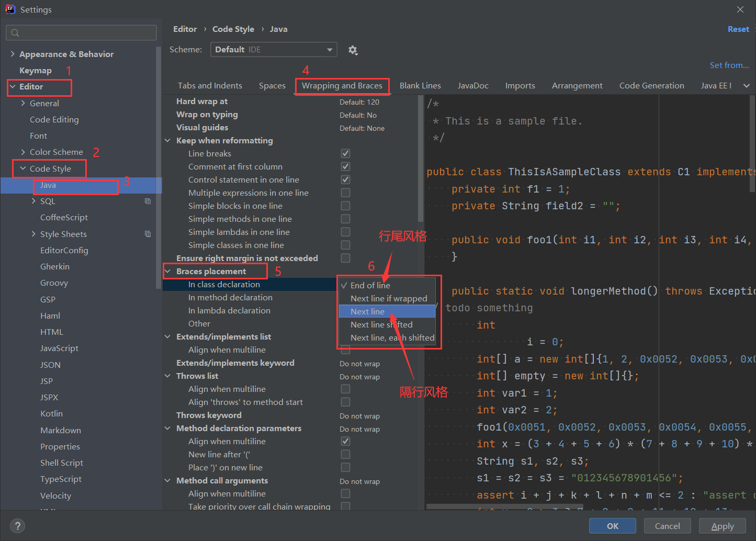Viewport: 756px width, 541px height.
Task: Collapse the Keep when reformatting group
Action: (167, 140)
